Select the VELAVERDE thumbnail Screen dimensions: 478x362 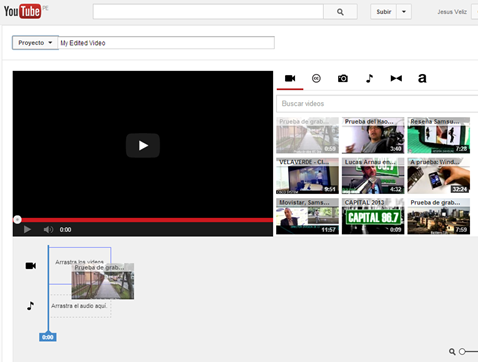point(307,176)
